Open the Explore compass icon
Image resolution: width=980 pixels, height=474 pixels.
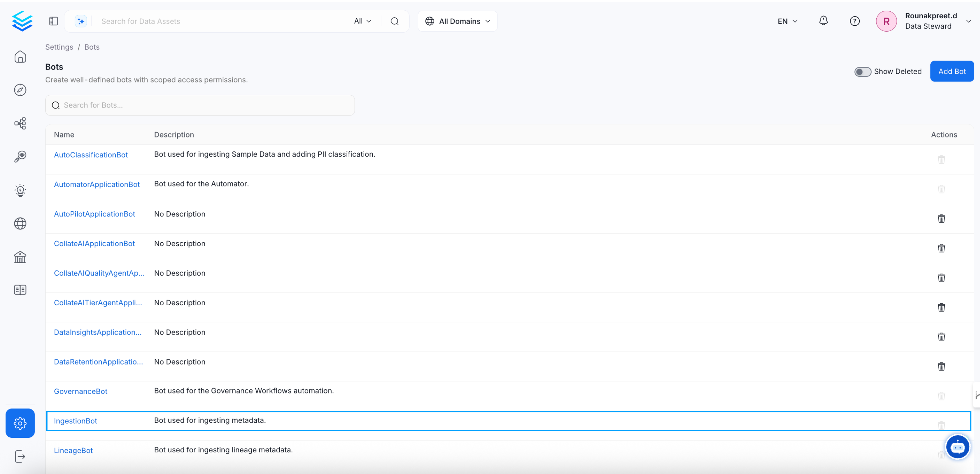click(20, 90)
